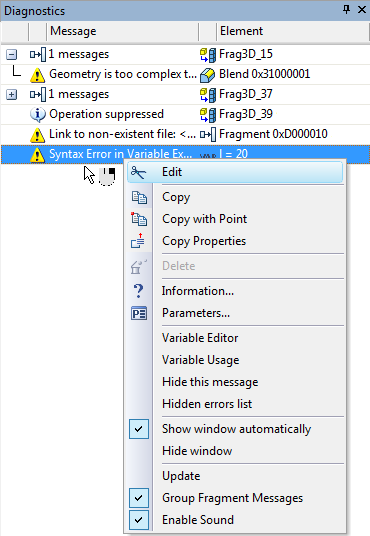The image size is (370, 536).
Task: Click the Update menu entry
Action: 181,476
